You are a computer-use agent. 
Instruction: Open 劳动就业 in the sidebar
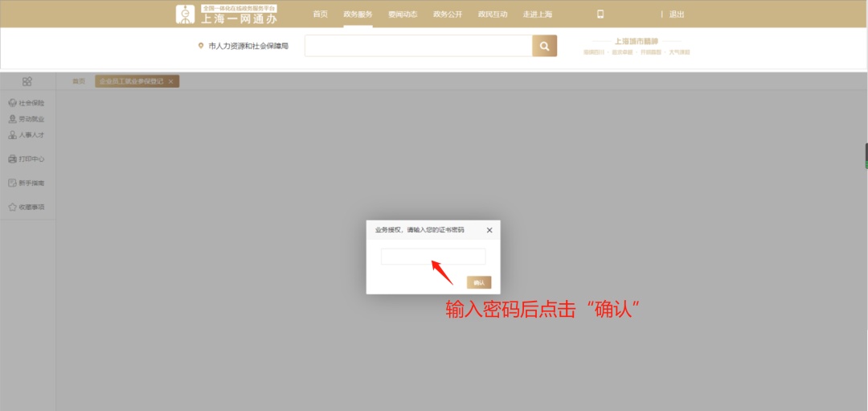[27, 119]
